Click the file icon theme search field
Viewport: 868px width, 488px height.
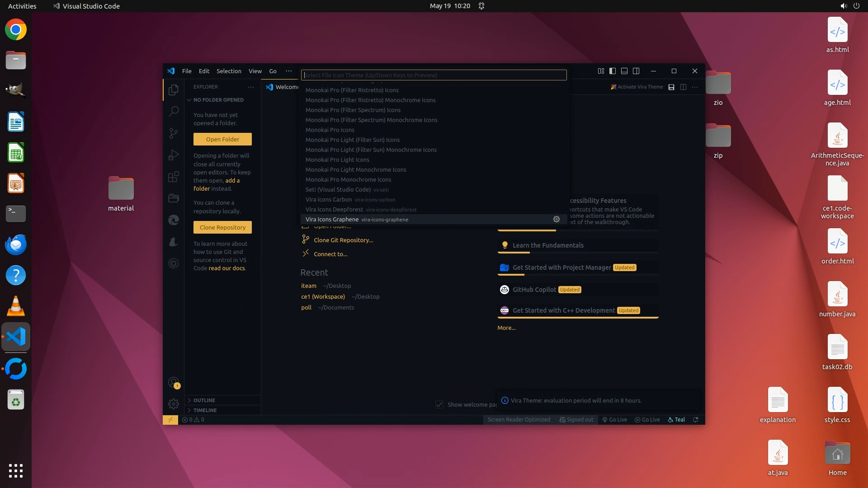(434, 75)
